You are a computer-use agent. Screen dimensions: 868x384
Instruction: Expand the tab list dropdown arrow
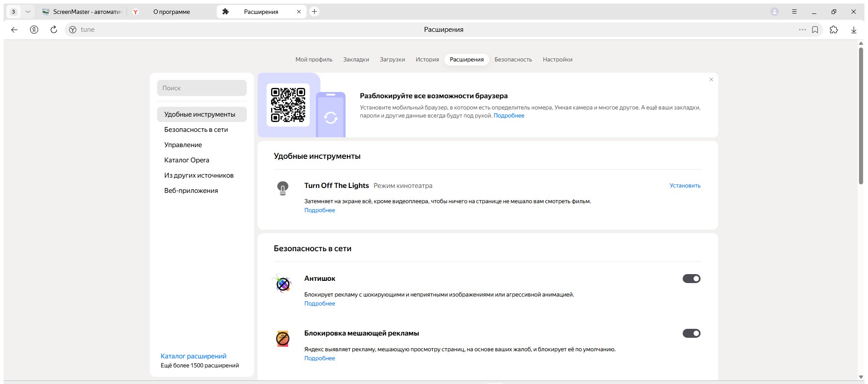click(x=28, y=12)
